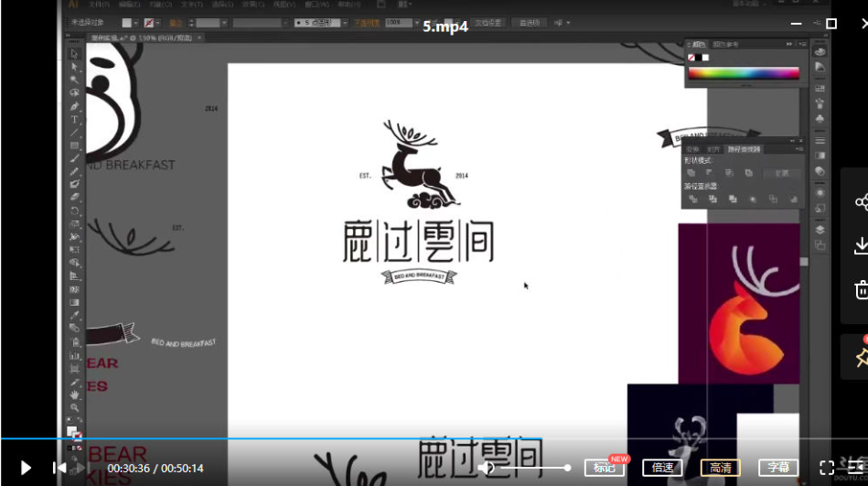868x486 pixels.
Task: Click the None swatch in Color panel
Action: (x=691, y=58)
